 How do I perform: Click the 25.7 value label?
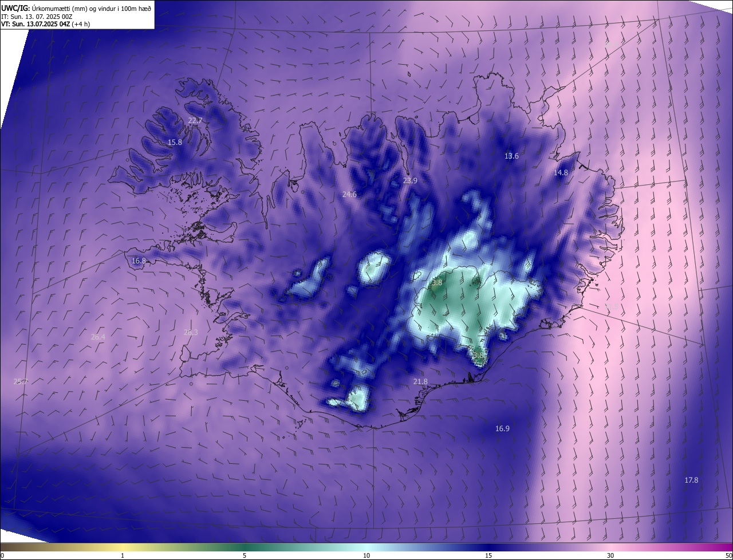click(x=20, y=381)
